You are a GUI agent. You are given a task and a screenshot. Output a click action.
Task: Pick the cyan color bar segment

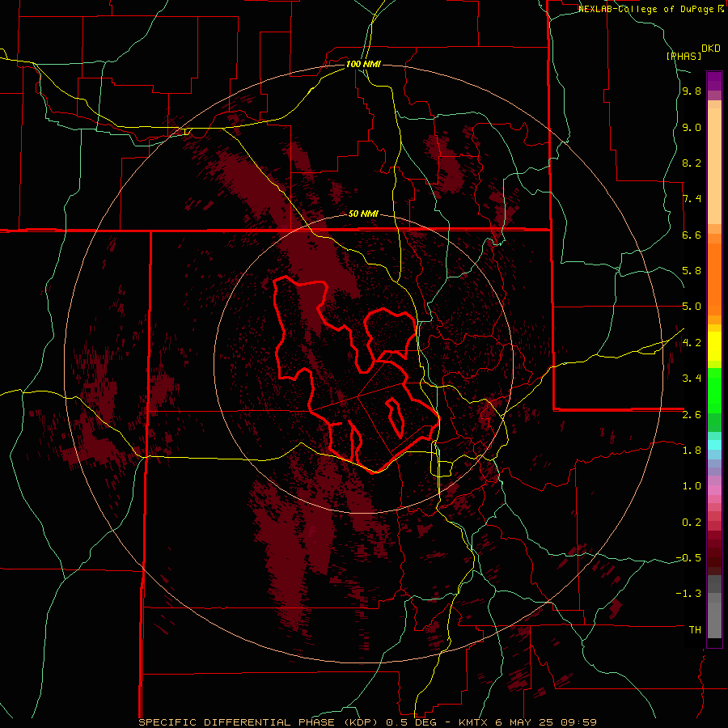click(x=714, y=445)
